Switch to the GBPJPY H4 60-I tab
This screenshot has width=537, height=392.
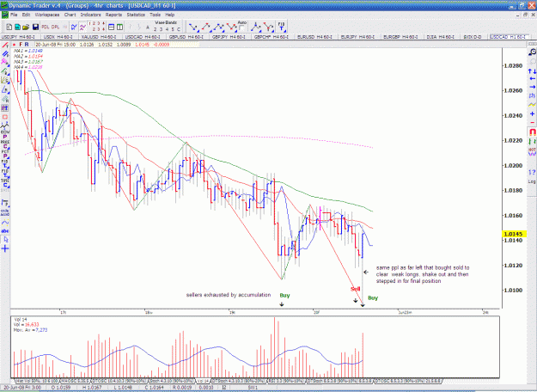(x=229, y=37)
